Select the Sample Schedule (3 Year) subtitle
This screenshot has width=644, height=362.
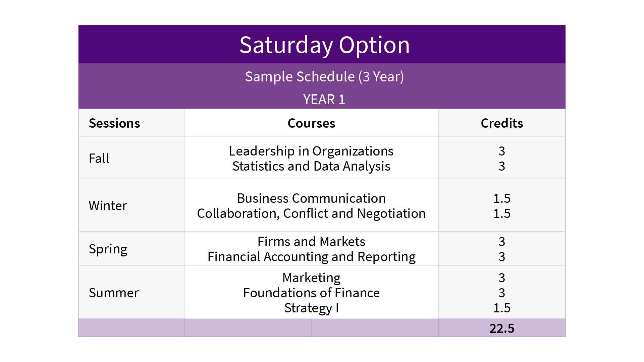coord(324,76)
